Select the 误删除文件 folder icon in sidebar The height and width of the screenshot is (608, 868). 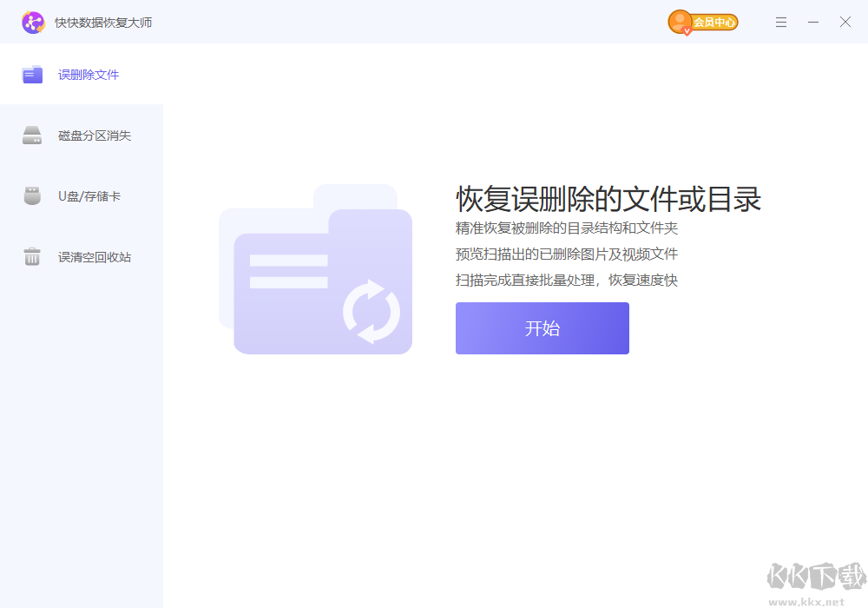32,75
